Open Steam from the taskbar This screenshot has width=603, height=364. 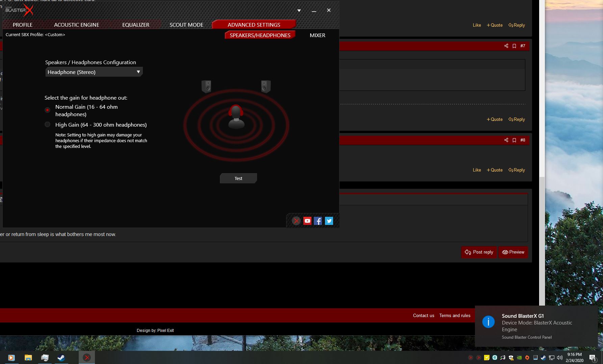coord(61,358)
